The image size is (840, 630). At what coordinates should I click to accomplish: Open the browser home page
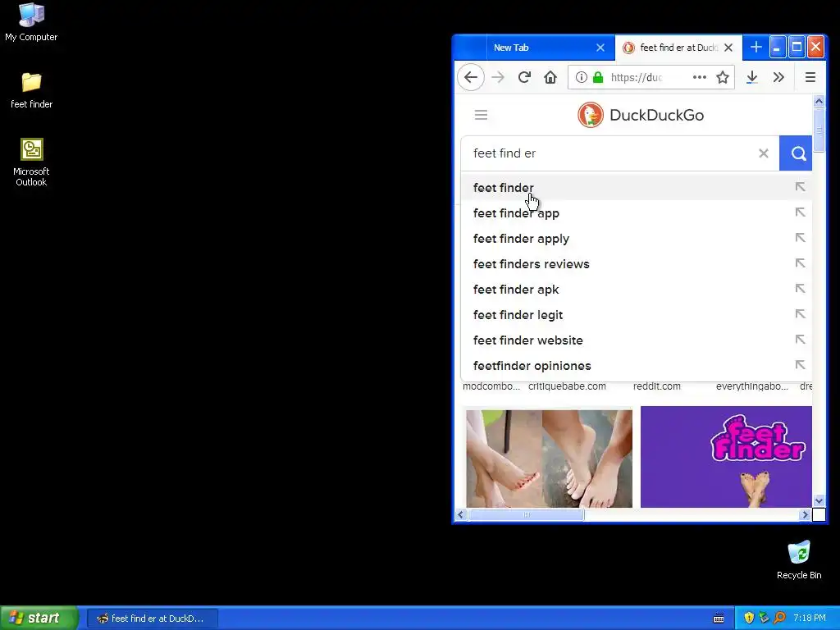[x=550, y=78]
